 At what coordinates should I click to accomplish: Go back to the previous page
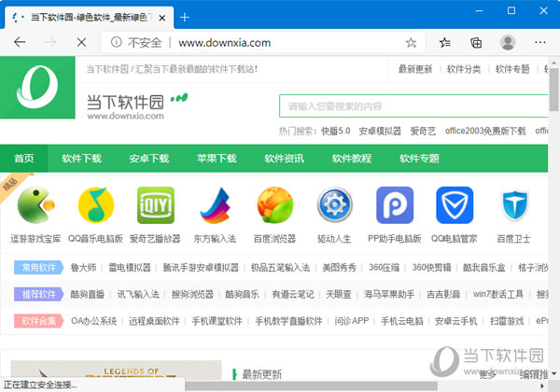point(20,43)
